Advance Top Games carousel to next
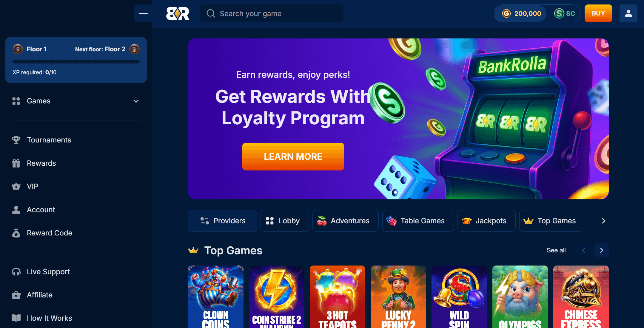 (602, 250)
